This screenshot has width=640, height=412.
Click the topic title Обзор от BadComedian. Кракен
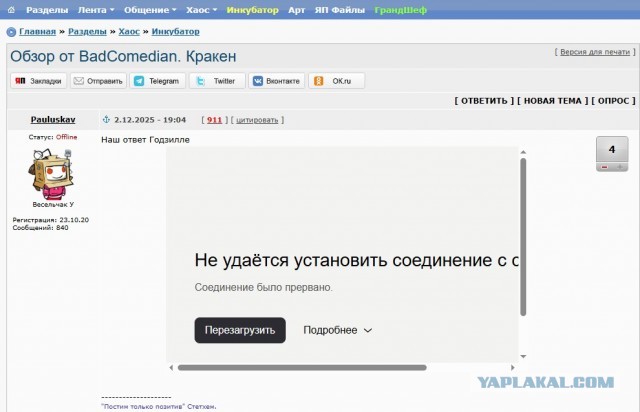click(123, 56)
